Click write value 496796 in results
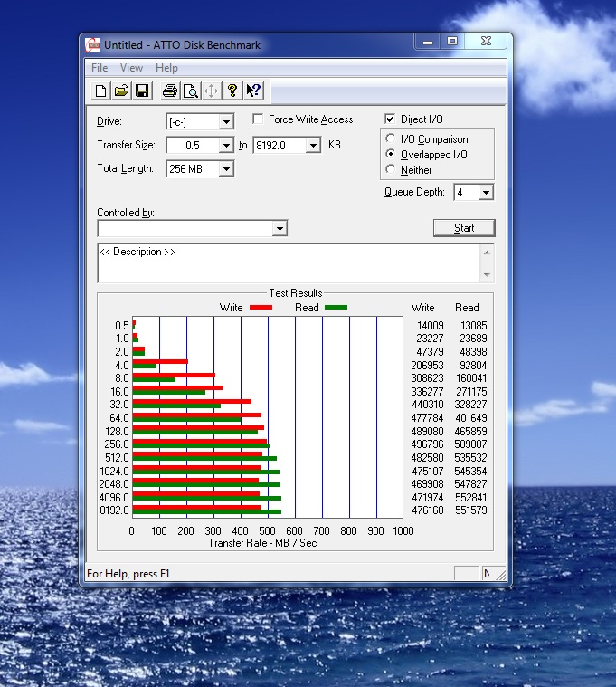This screenshot has height=687, width=616. pyautogui.click(x=427, y=444)
